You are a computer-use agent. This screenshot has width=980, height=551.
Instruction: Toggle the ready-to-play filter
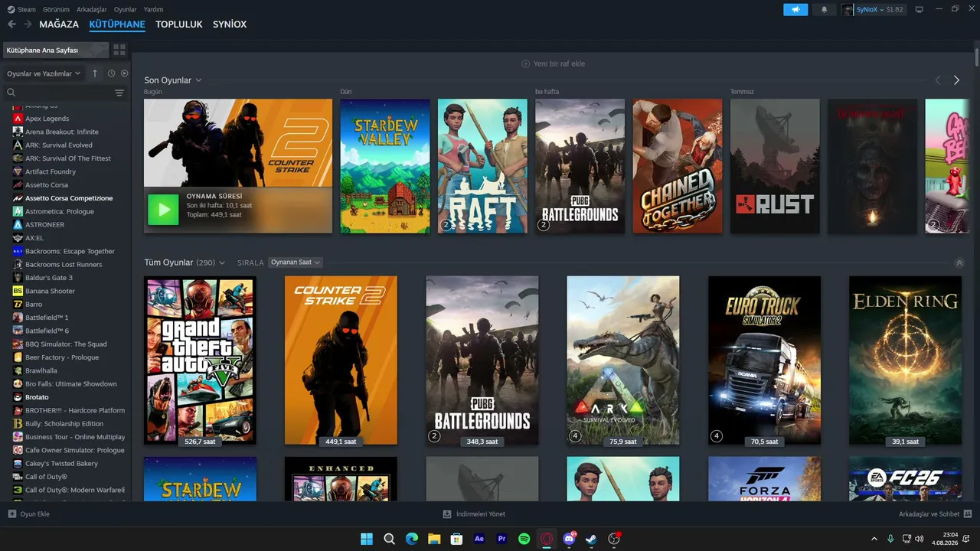coord(124,73)
